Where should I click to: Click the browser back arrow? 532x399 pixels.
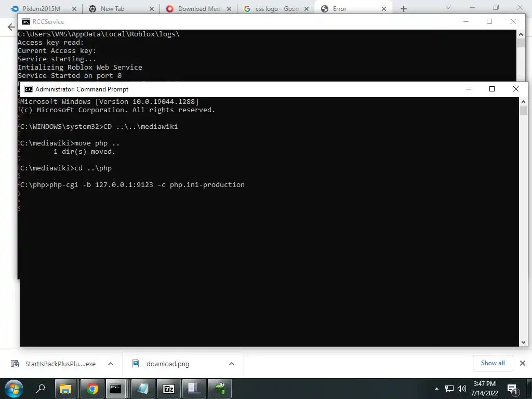pos(11,27)
